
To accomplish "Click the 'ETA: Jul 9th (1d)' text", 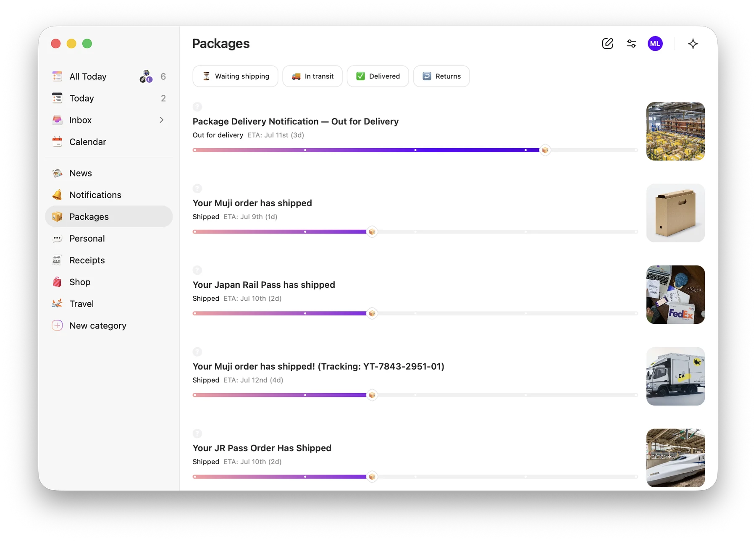I will [x=250, y=217].
